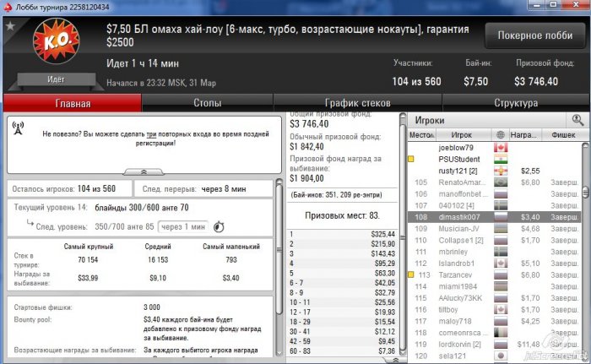
Task: Click Canada flag of Islandrob1
Action: pyautogui.click(x=501, y=263)
